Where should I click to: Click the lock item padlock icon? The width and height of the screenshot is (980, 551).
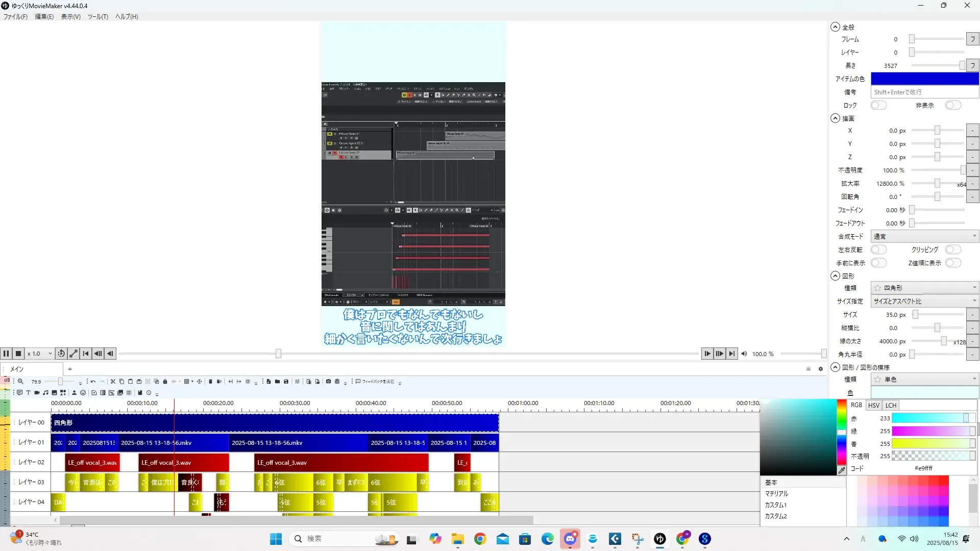(x=165, y=382)
